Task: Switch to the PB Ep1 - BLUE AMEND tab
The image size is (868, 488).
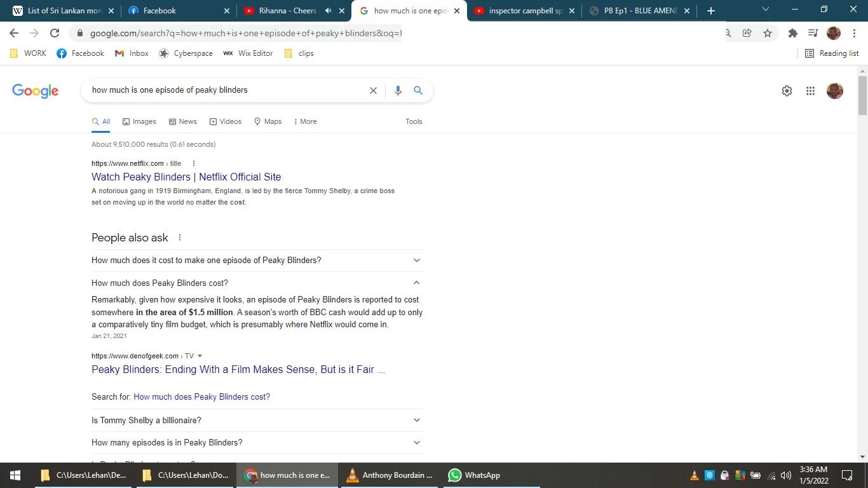Action: point(639,11)
